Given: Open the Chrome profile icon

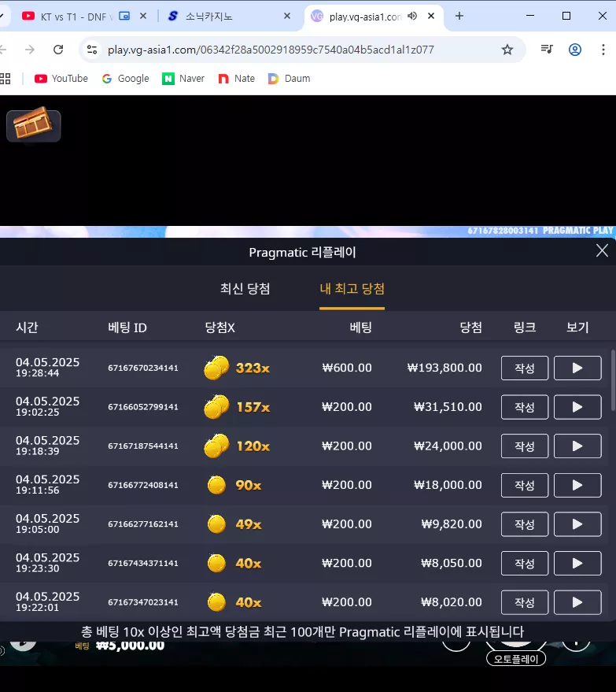Looking at the screenshot, I should tap(574, 50).
